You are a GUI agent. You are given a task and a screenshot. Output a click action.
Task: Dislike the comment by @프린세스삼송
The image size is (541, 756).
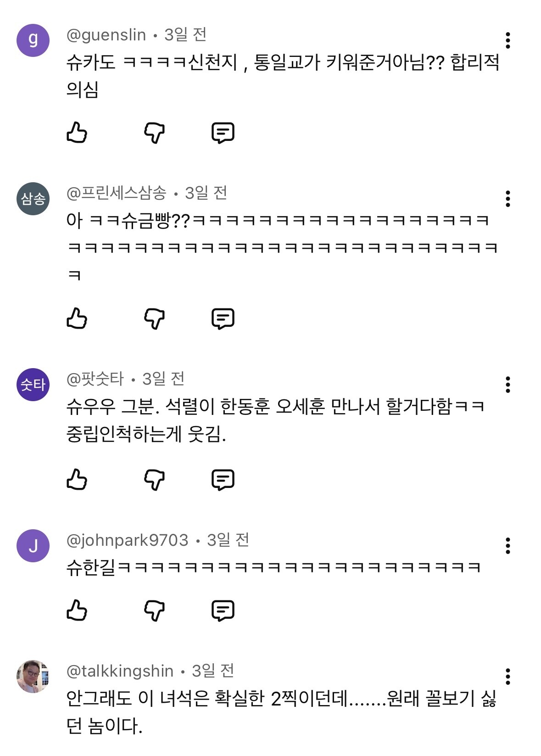coord(154,318)
